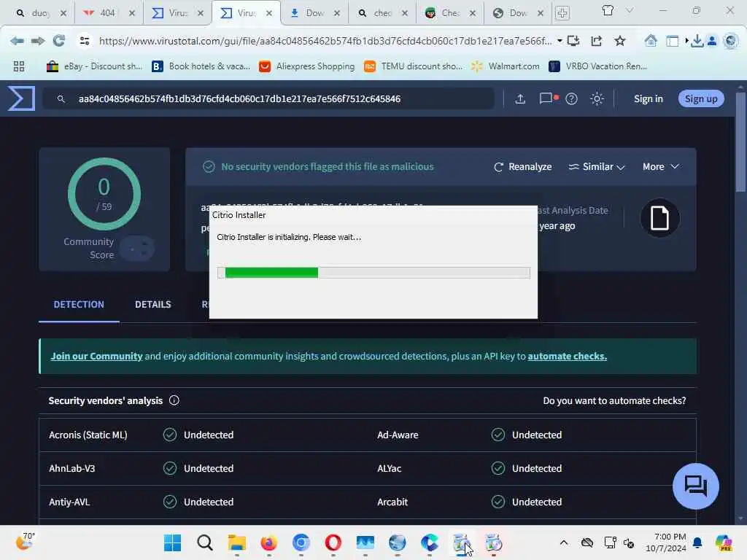Image resolution: width=747 pixels, height=560 pixels.
Task: Open the clock showing 7:00 PM 10/7/2024
Action: point(665,542)
